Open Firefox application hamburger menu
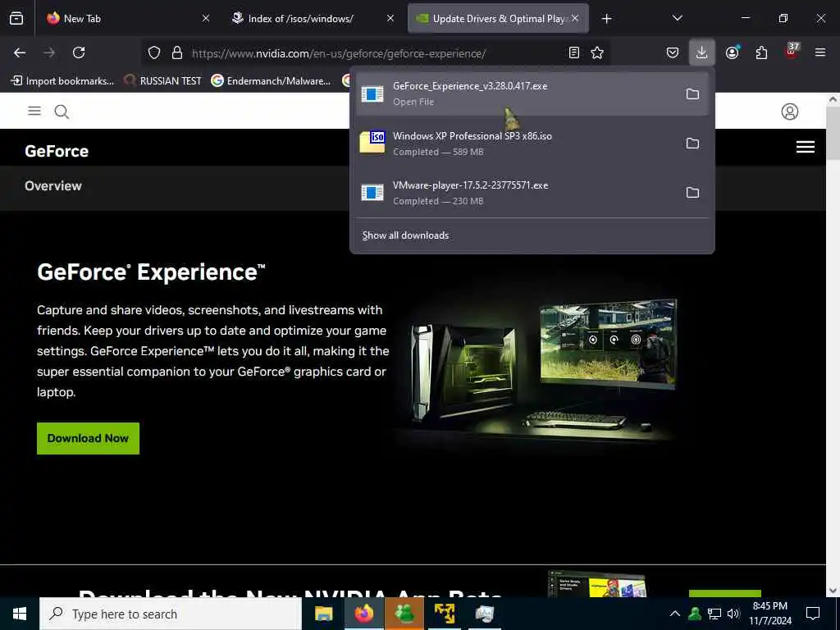Image resolution: width=840 pixels, height=630 pixels. pyautogui.click(x=819, y=52)
